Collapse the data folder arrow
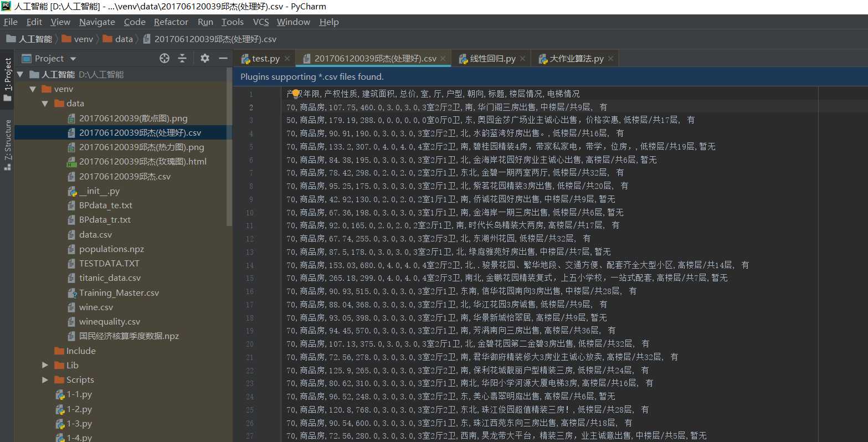868x442 pixels. 45,104
